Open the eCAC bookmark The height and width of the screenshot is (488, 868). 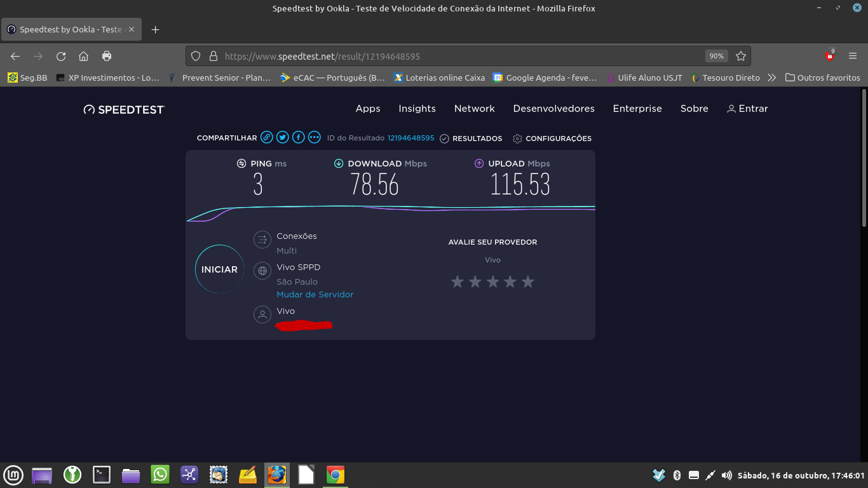[x=333, y=78]
